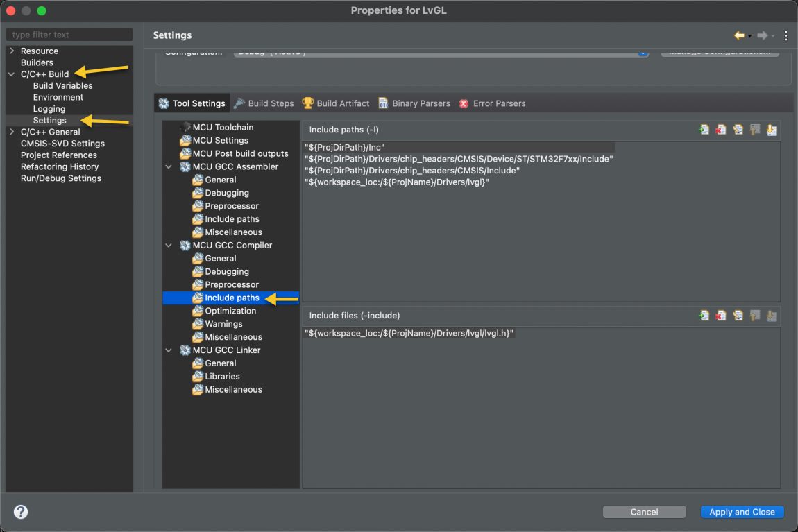Edit the lvgl.h include file entry
The height and width of the screenshot is (532, 798).
click(x=738, y=315)
